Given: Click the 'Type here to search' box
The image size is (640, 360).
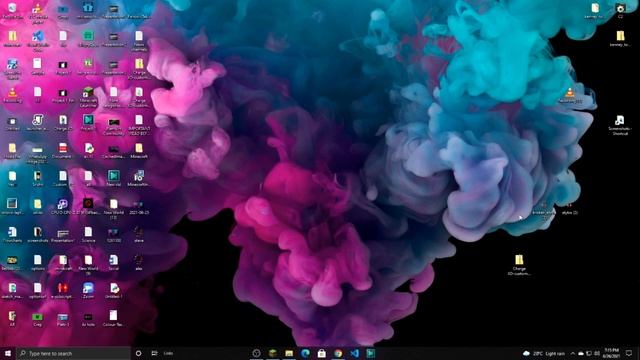Looking at the screenshot, I should click(73, 353).
